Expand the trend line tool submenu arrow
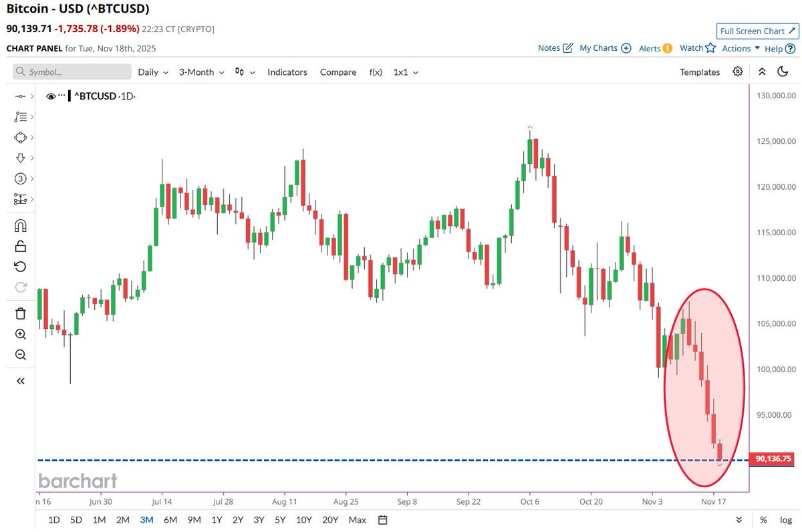Viewport: 802px width, 532px height. [x=31, y=97]
